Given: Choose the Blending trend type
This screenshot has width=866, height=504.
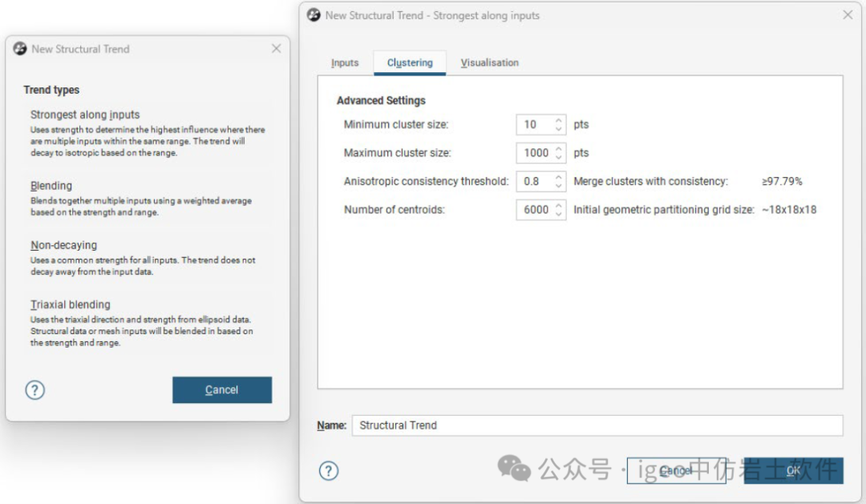Looking at the screenshot, I should click(51, 186).
